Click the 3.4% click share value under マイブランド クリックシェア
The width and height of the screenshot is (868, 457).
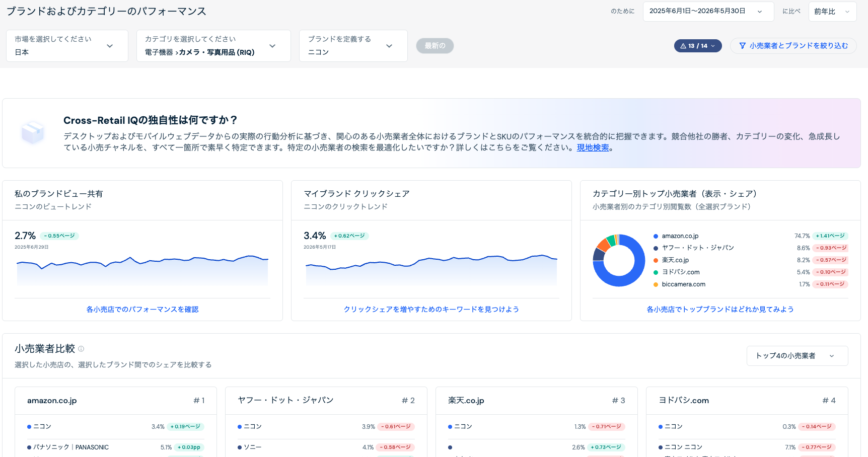(315, 236)
